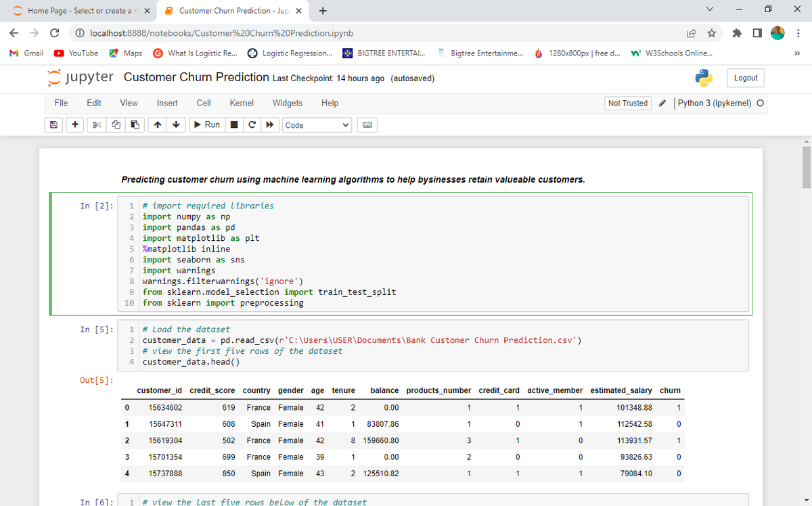
Task: Open a new browser tab
Action: [323, 11]
